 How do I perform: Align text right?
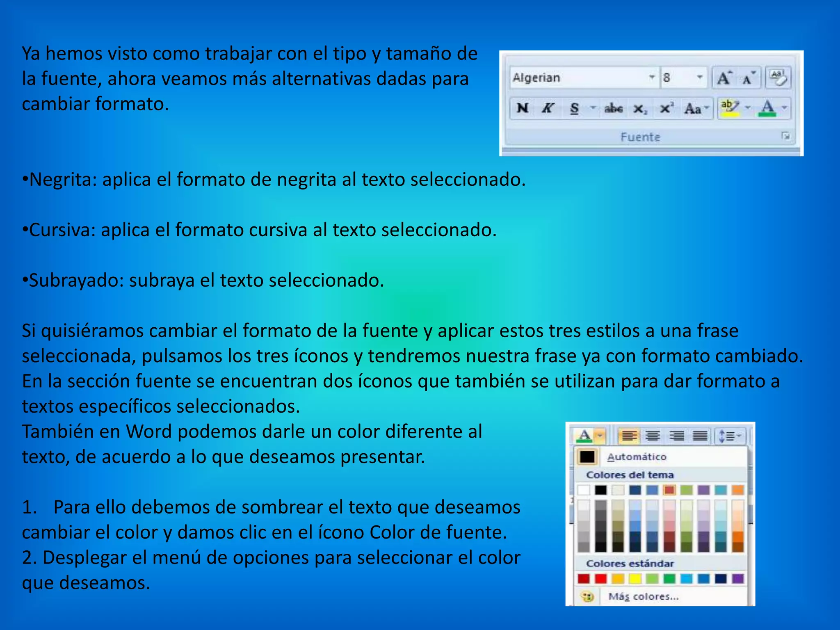[676, 436]
